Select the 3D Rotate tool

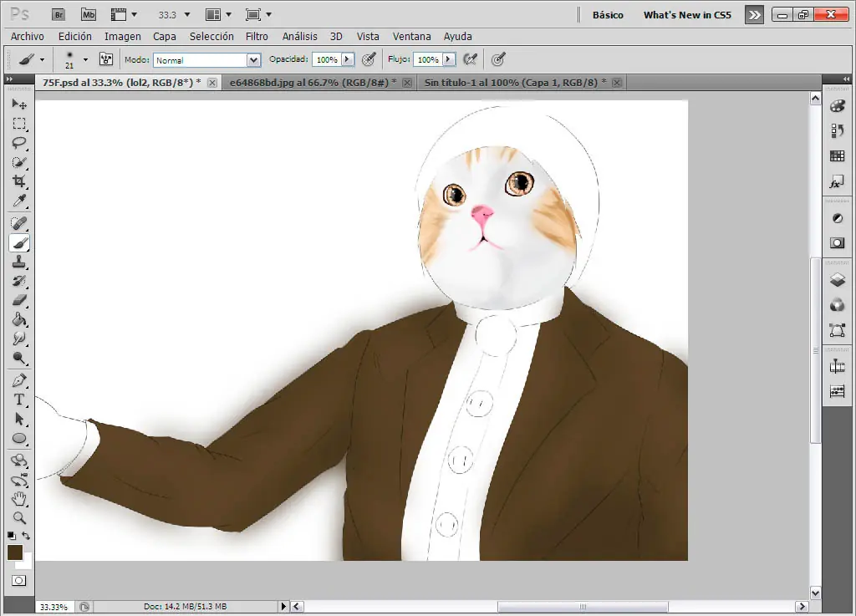[x=19, y=461]
